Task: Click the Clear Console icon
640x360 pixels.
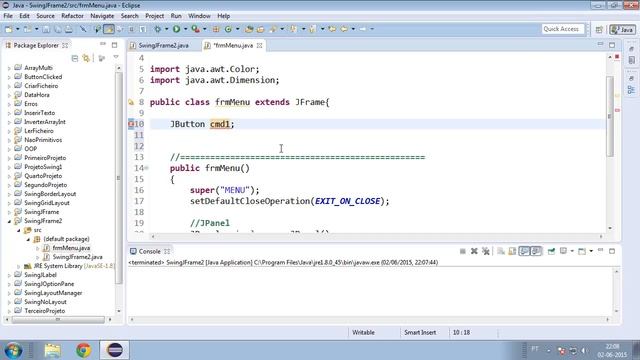Action: coord(501,251)
